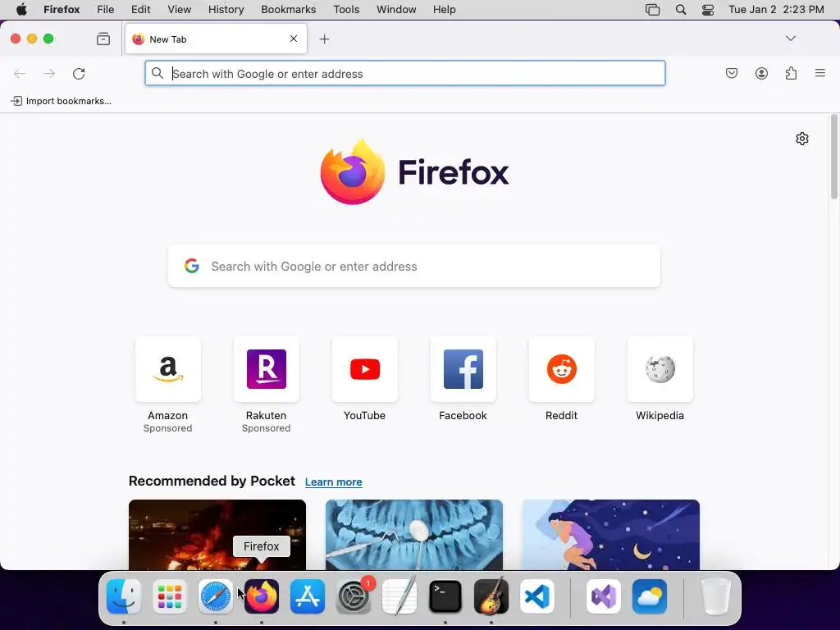Open the View menu
840x630 pixels.
180,10
